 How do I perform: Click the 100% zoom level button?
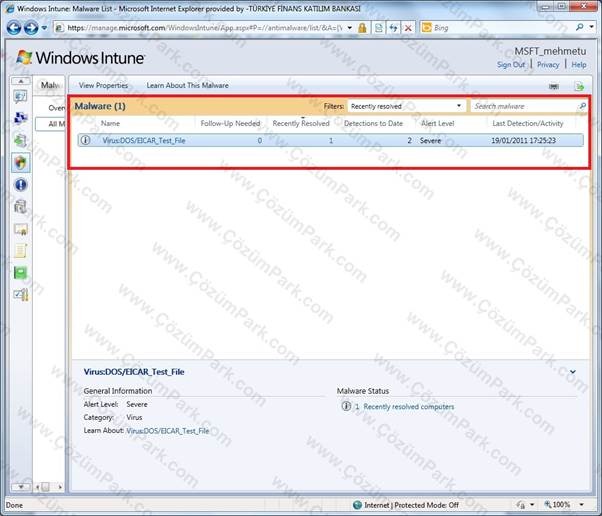pyautogui.click(x=557, y=504)
